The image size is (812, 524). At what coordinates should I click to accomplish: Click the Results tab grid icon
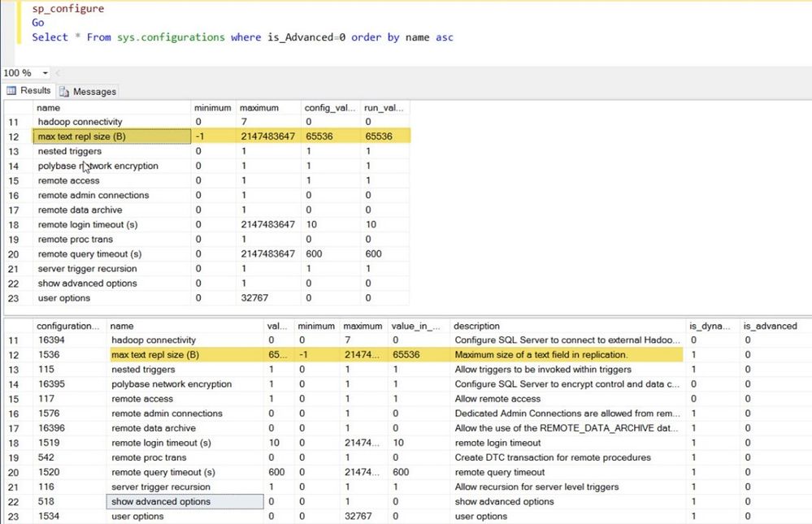coord(11,90)
